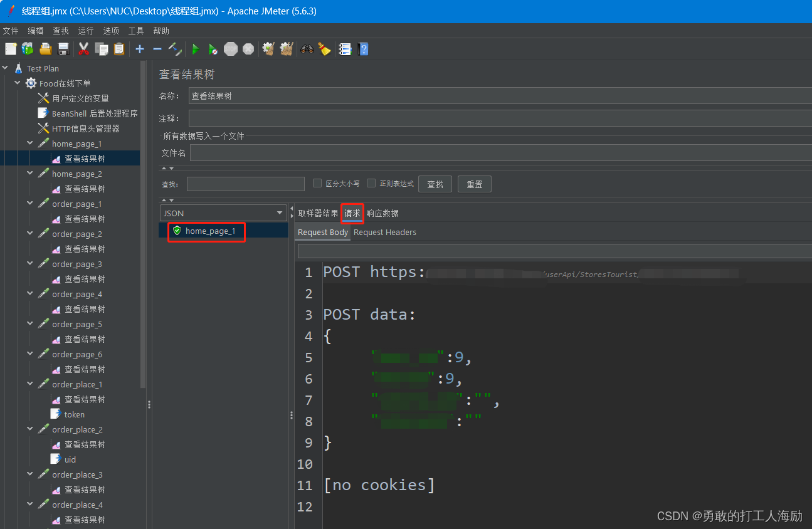
Task: Select the order_page_6 sampler in tree
Action: pos(77,354)
